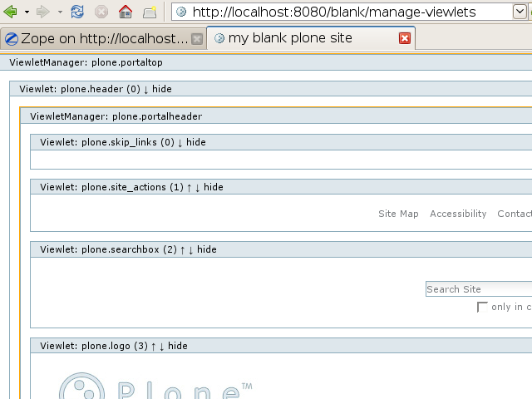Open the back history dropdown arrow

click(27, 12)
